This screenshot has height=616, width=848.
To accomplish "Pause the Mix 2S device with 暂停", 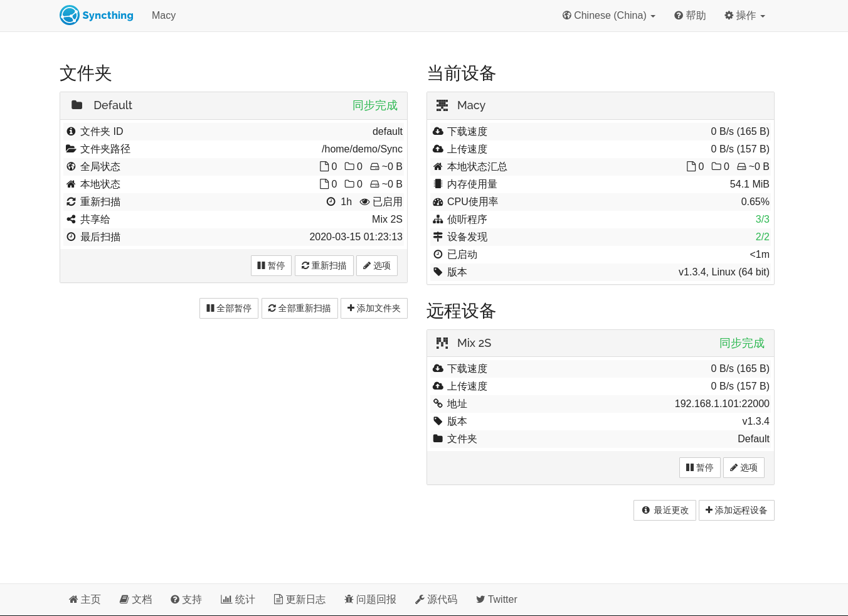I will tap(699, 467).
